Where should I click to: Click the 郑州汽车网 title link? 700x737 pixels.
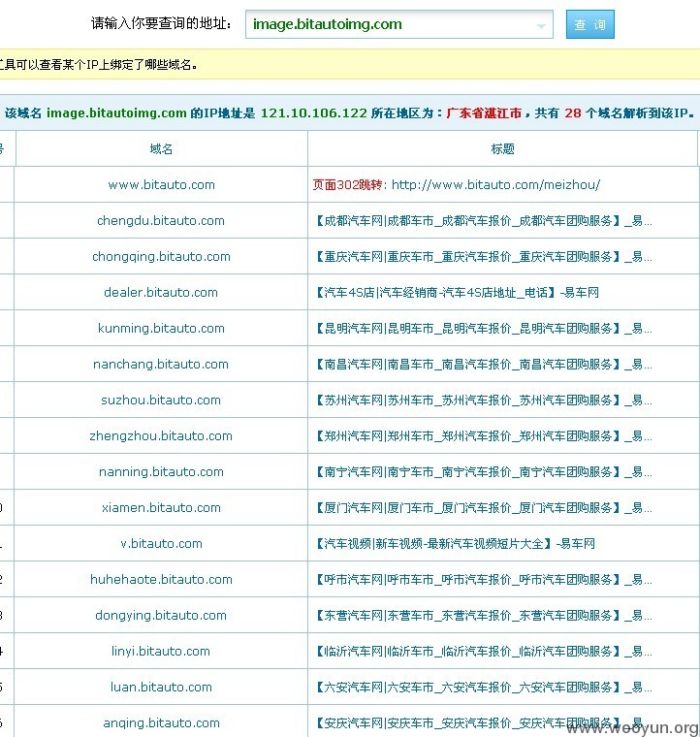pyautogui.click(x=484, y=436)
